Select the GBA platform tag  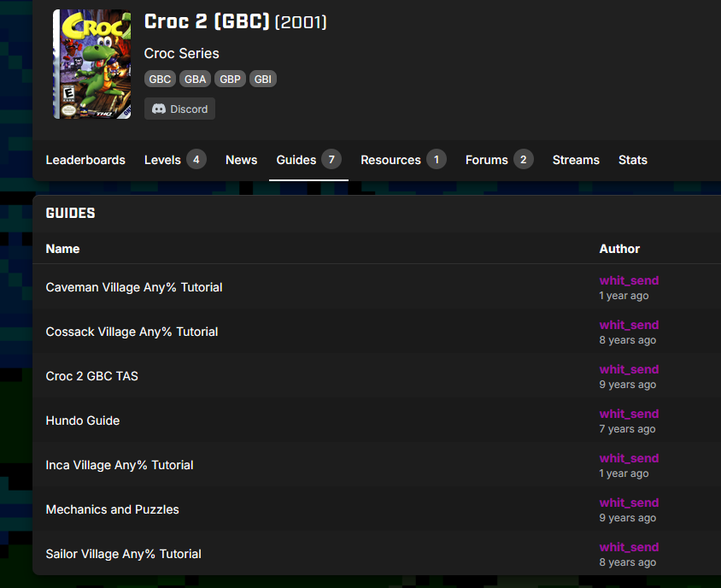point(195,79)
